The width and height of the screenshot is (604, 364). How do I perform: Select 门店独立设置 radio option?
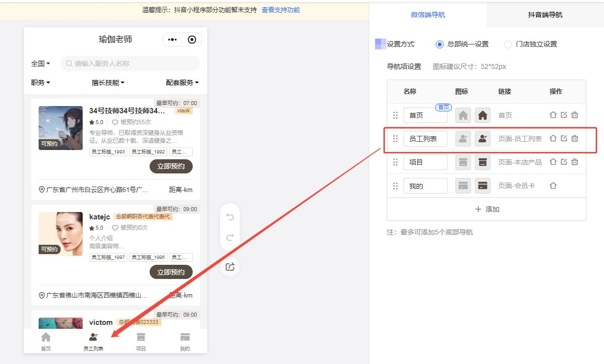[508, 44]
